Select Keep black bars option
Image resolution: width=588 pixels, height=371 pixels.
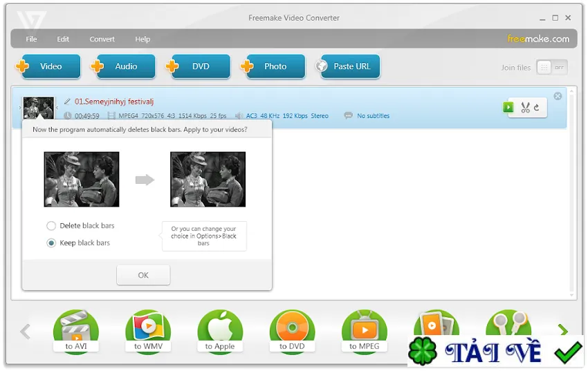point(78,243)
